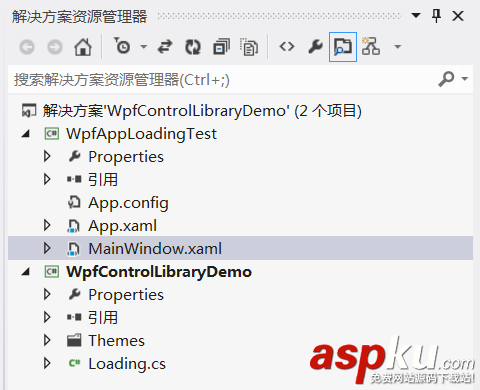480x390 pixels.
Task: Select the Themes folder
Action: pyautogui.click(x=117, y=341)
